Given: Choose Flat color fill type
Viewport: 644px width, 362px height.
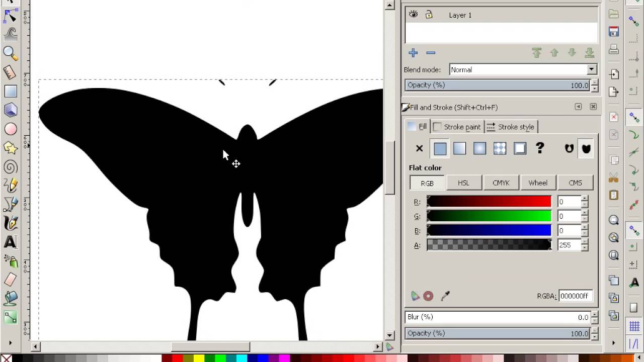Looking at the screenshot, I should pos(440,148).
